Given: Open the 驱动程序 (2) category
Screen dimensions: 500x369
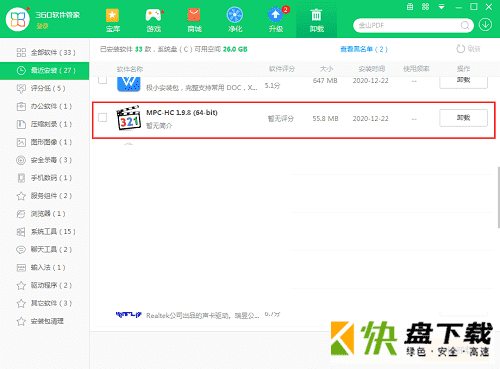Looking at the screenshot, I should 44,285.
